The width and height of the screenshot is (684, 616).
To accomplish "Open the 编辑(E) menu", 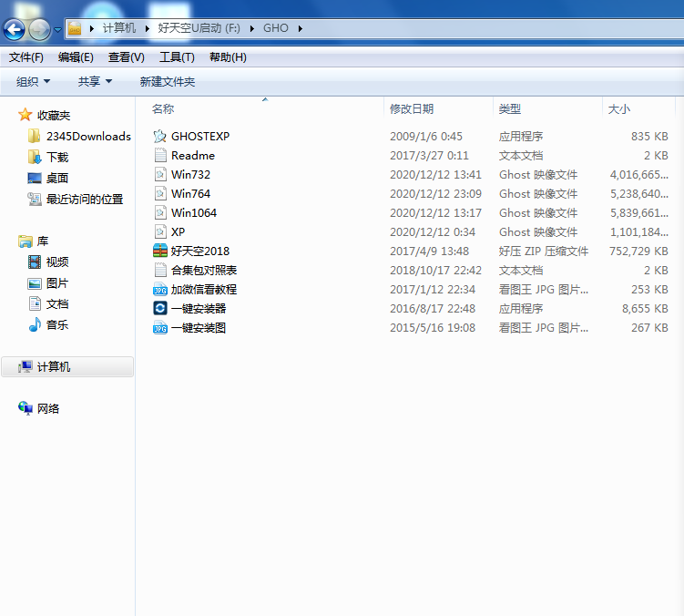I will click(x=76, y=57).
